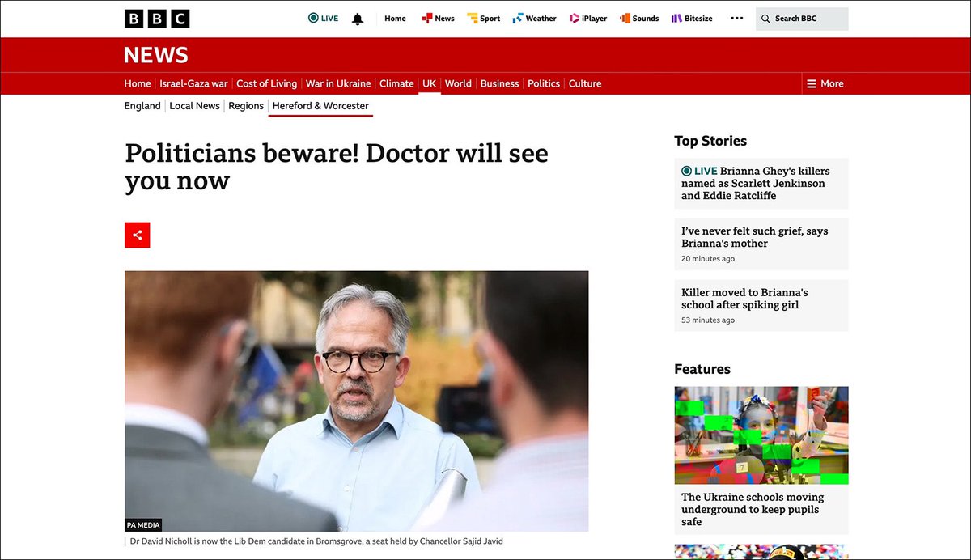The width and height of the screenshot is (971, 560).
Task: Click the Ukraine schools feature thumbnail
Action: pyautogui.click(x=761, y=435)
